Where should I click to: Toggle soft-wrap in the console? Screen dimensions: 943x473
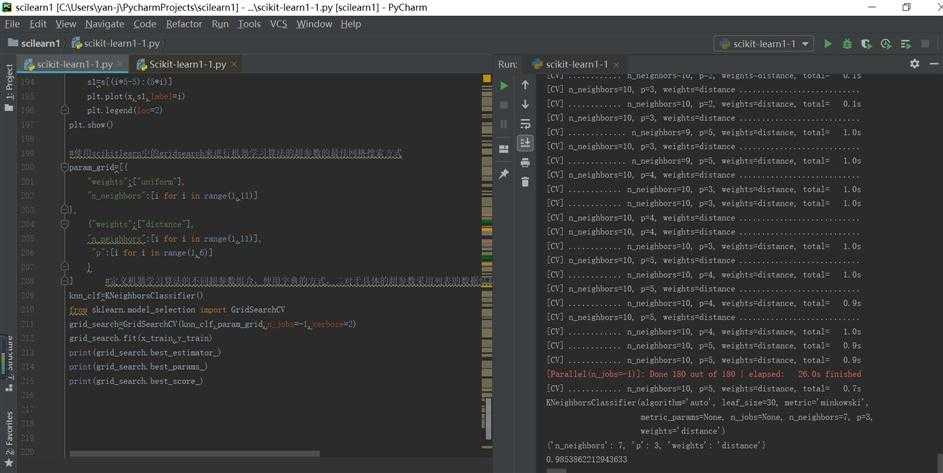click(525, 124)
